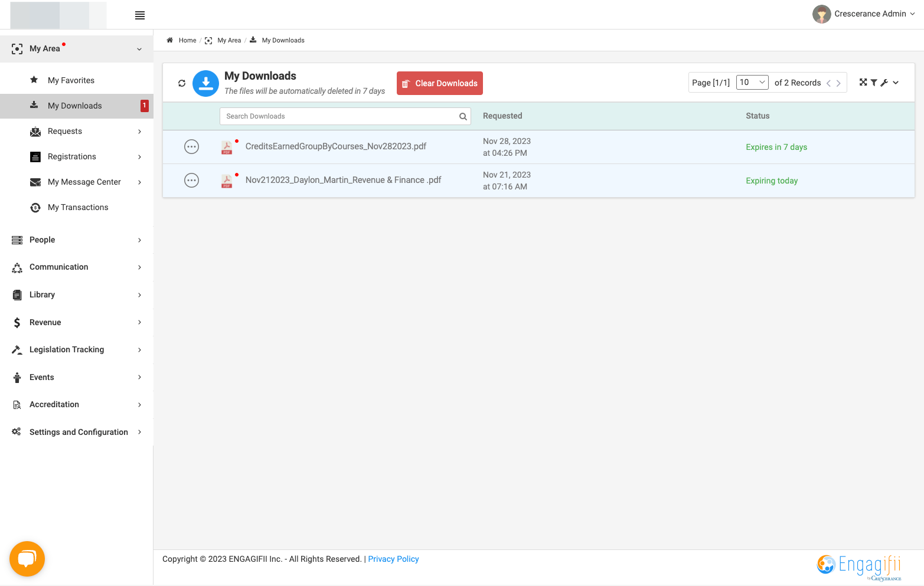The image size is (924, 586).
Task: Open My Transactions in sidebar
Action: [77, 207]
